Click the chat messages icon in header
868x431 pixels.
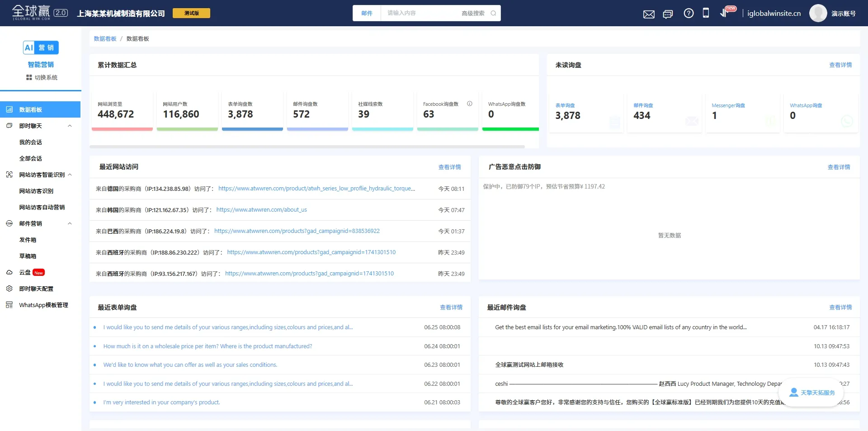coord(668,14)
